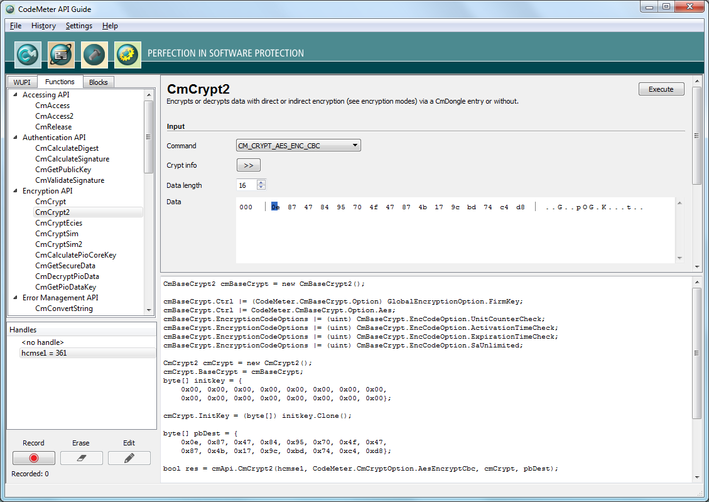Screen dimensions: 709x502
Task: Click the Data length input field
Action: pyautogui.click(x=246, y=185)
